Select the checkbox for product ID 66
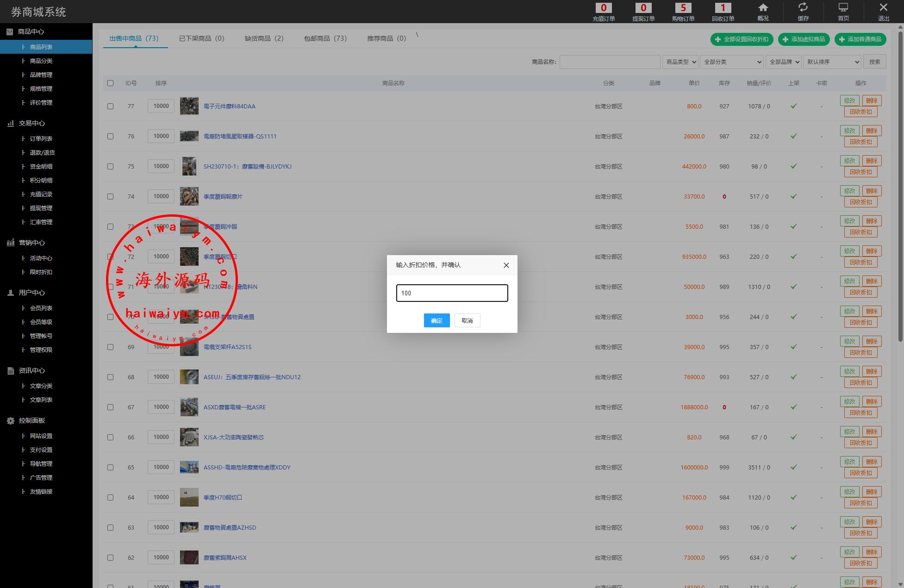 pyautogui.click(x=110, y=437)
